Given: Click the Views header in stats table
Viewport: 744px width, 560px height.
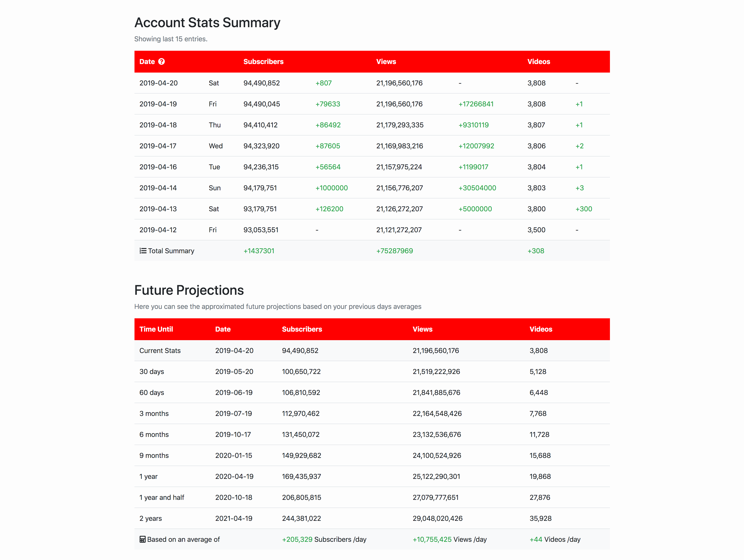Looking at the screenshot, I should (x=386, y=61).
